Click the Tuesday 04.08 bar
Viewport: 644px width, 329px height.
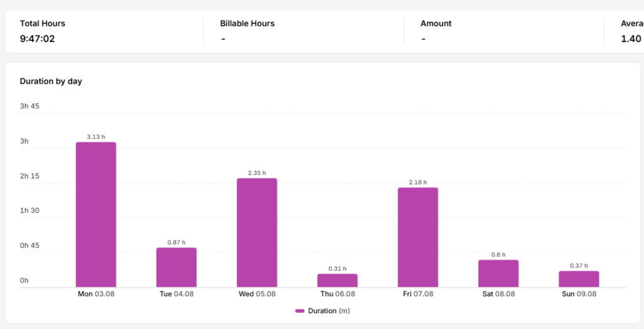(x=176, y=267)
